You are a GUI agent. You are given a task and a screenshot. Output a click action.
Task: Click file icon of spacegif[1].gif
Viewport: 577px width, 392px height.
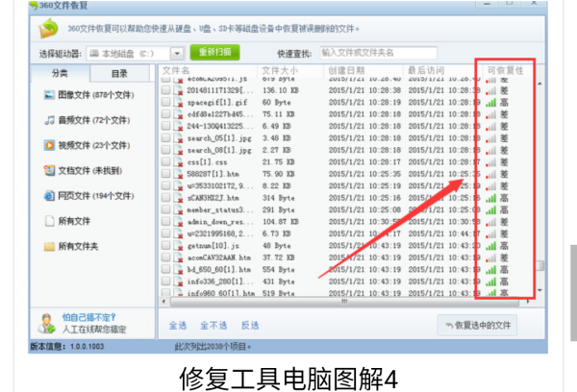click(179, 102)
